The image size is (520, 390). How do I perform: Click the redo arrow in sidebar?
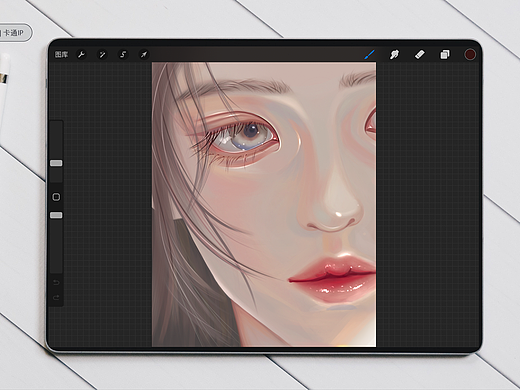[56, 297]
